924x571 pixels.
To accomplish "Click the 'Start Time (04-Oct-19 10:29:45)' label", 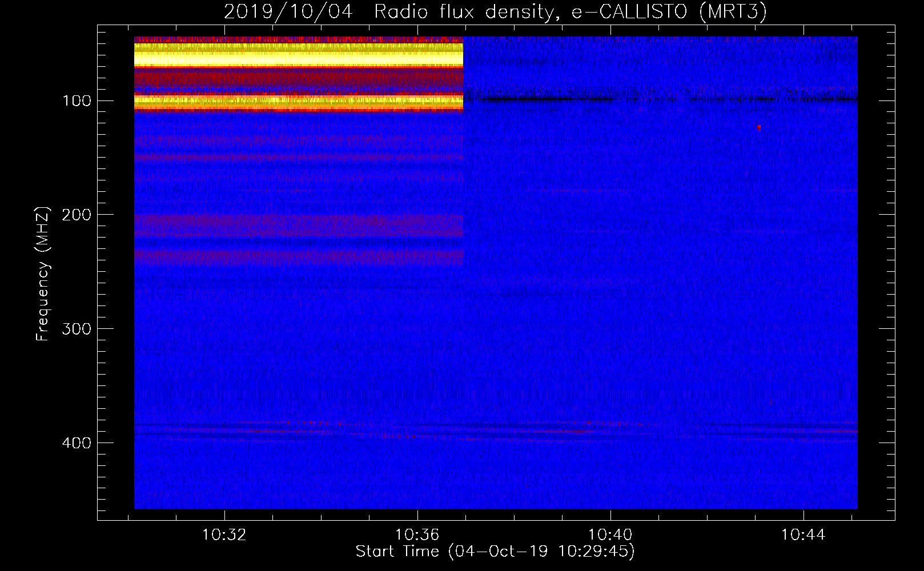I will [x=495, y=551].
